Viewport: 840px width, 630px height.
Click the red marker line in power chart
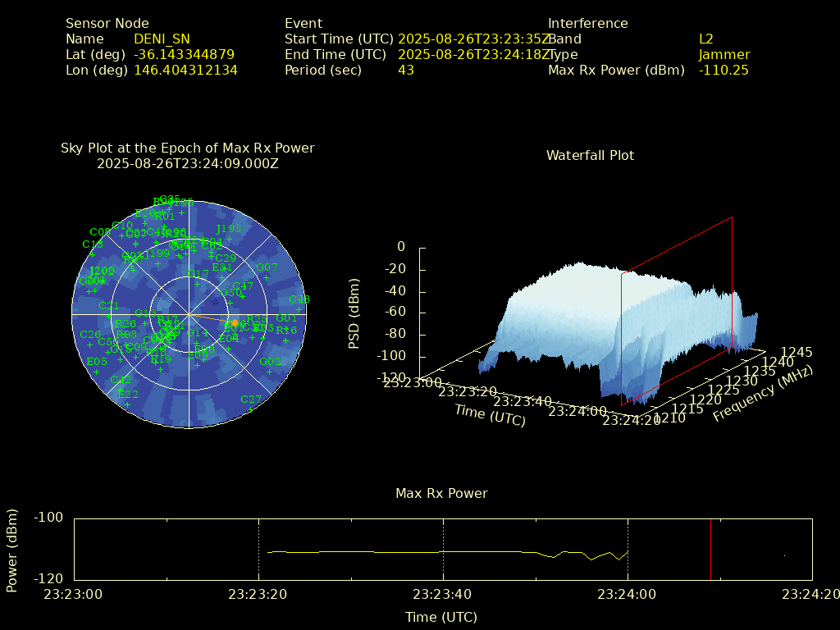click(710, 550)
